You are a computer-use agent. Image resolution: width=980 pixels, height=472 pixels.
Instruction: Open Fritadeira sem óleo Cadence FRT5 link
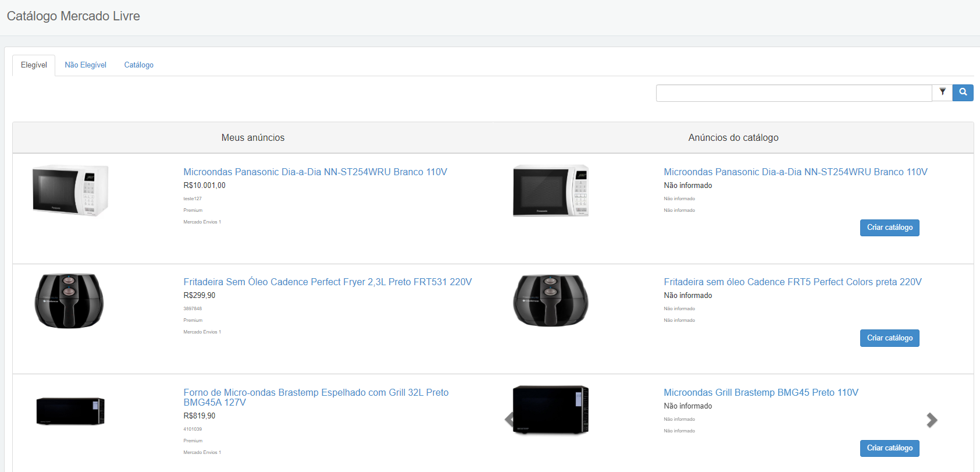pos(793,282)
